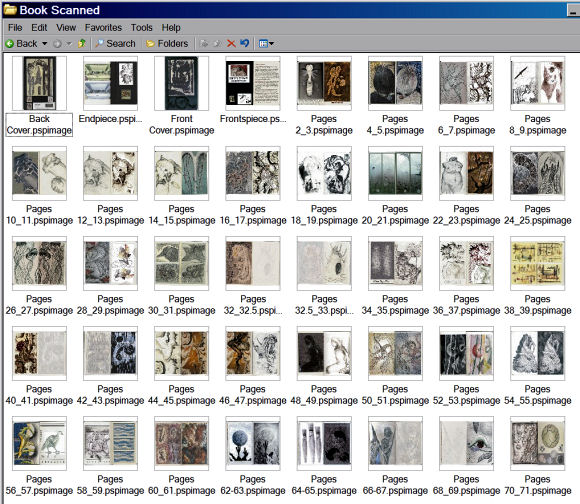Select the Pages 68_69.pspimage thumbnail

[466, 443]
